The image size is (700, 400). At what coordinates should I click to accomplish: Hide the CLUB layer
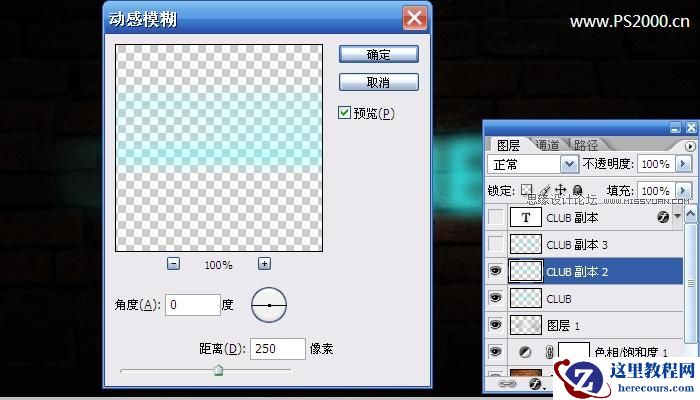(496, 298)
